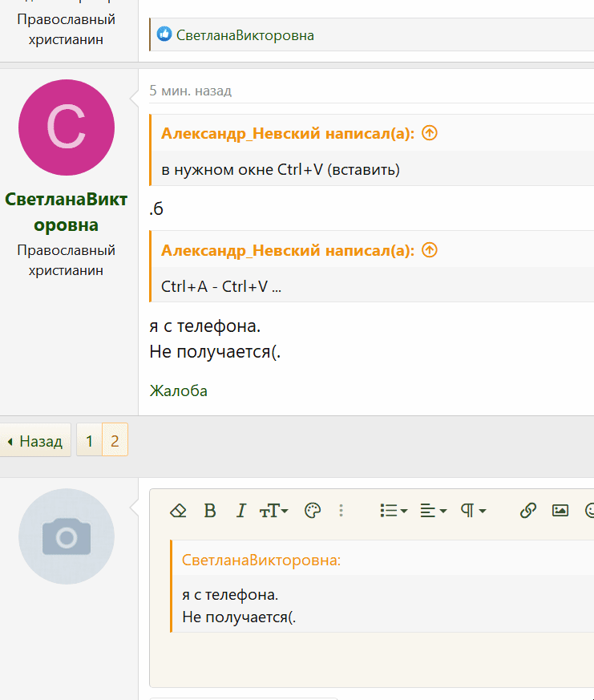Open the text size dropdown
The height and width of the screenshot is (700, 594).
[273, 510]
